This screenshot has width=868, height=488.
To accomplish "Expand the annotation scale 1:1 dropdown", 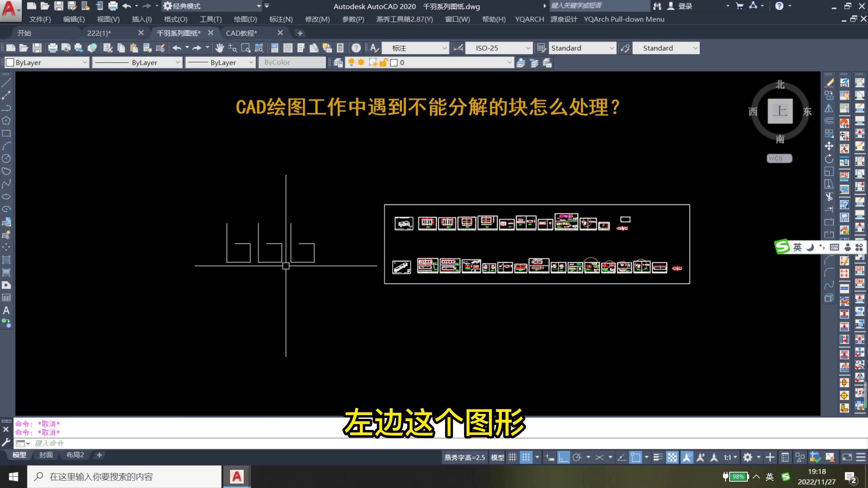I will 731,457.
